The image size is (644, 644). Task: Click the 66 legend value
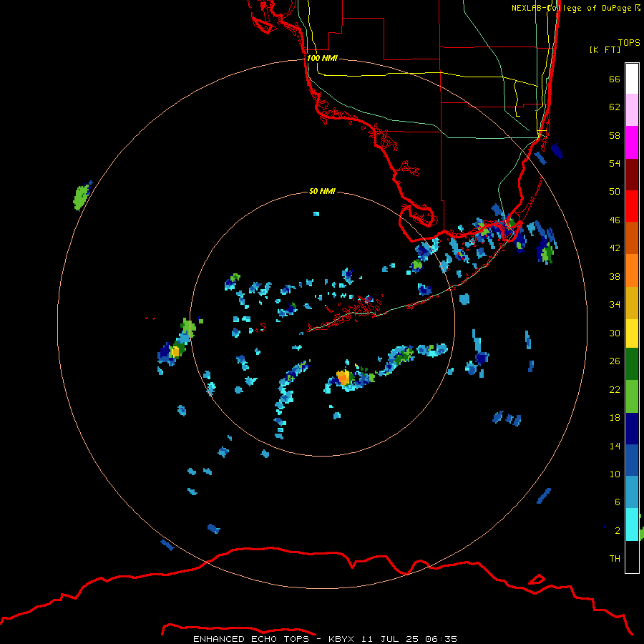(x=615, y=79)
